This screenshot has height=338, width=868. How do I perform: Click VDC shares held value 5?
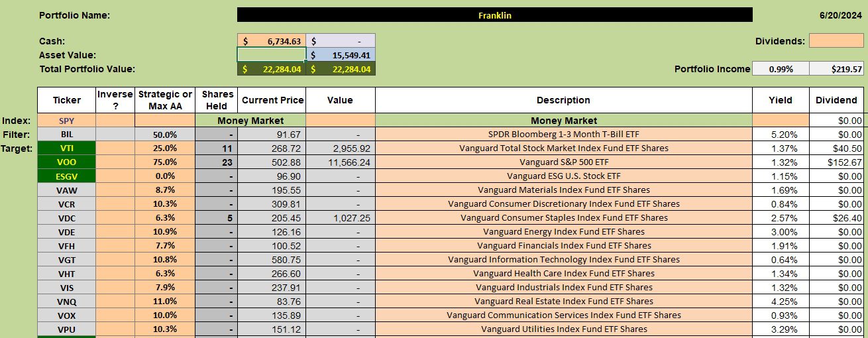tap(217, 218)
